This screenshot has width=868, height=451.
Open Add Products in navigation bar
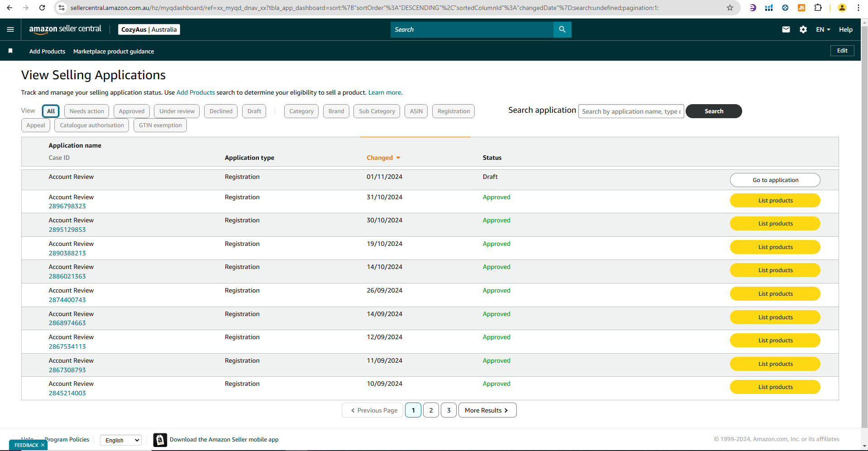click(x=47, y=51)
